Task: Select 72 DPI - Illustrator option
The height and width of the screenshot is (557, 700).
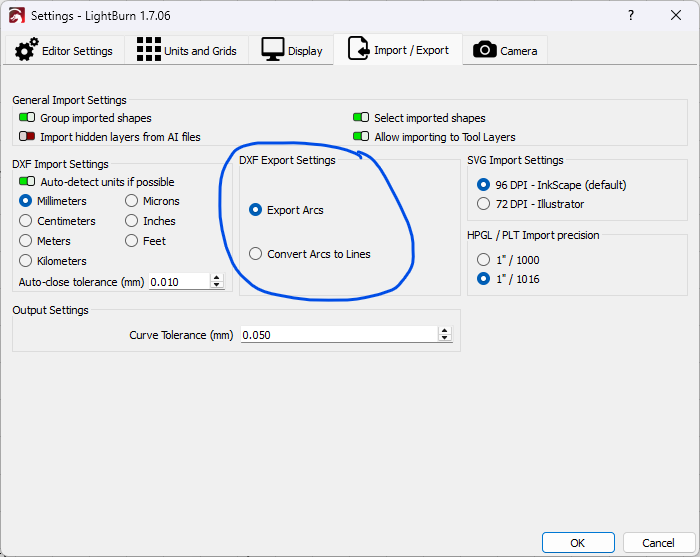Action: (485, 204)
